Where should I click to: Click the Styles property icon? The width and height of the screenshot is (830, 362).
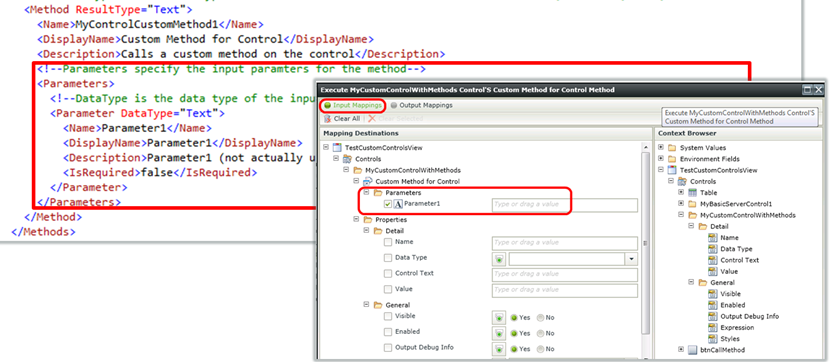[x=712, y=339]
